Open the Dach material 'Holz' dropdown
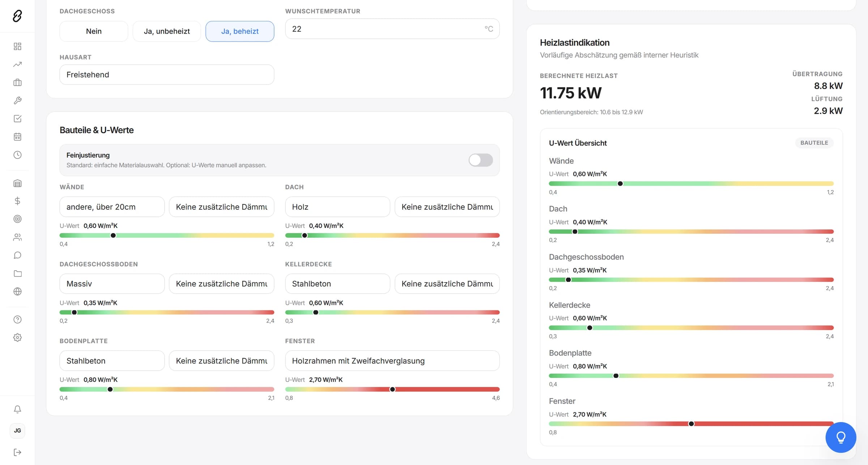Image resolution: width=868 pixels, height=465 pixels. [x=337, y=207]
